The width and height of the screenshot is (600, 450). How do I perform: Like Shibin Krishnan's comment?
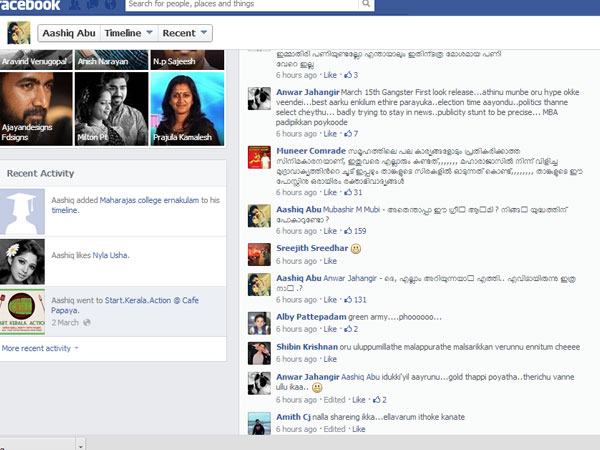pyautogui.click(x=330, y=359)
